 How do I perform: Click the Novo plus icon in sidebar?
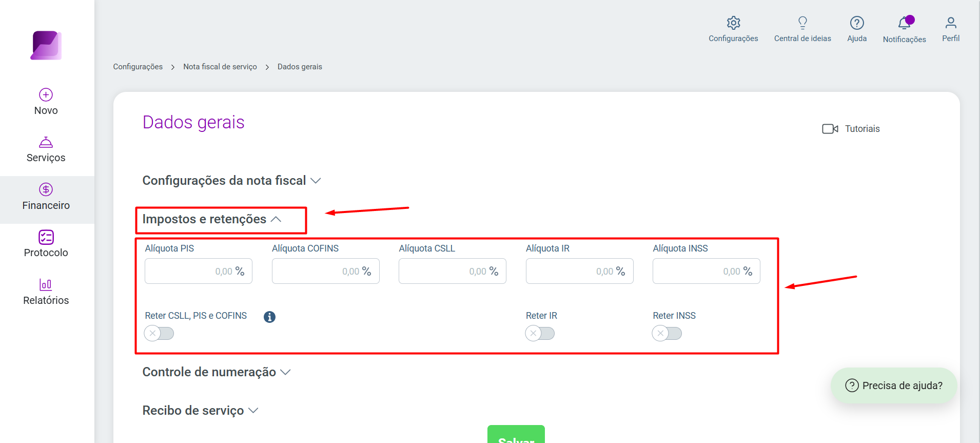coord(46,94)
